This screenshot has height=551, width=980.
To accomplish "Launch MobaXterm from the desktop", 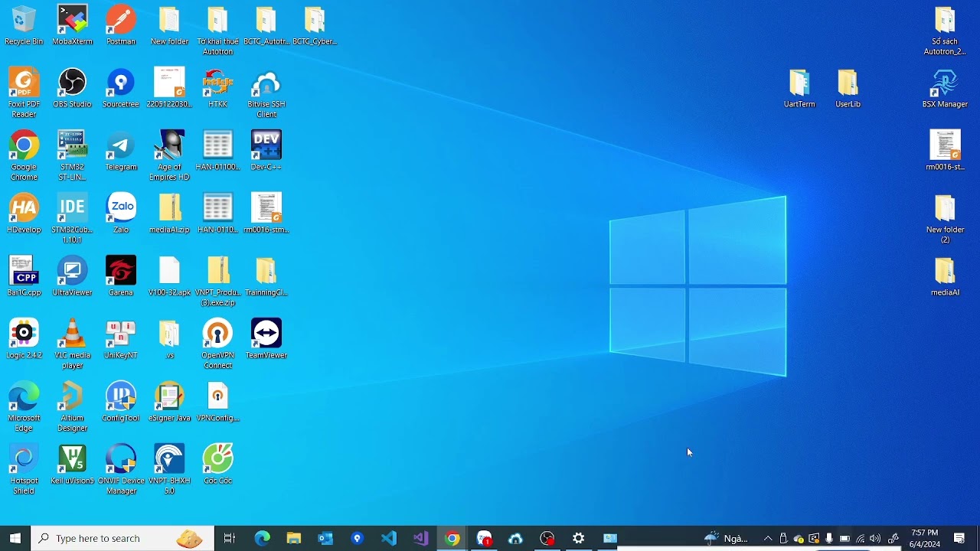I will coord(73,27).
